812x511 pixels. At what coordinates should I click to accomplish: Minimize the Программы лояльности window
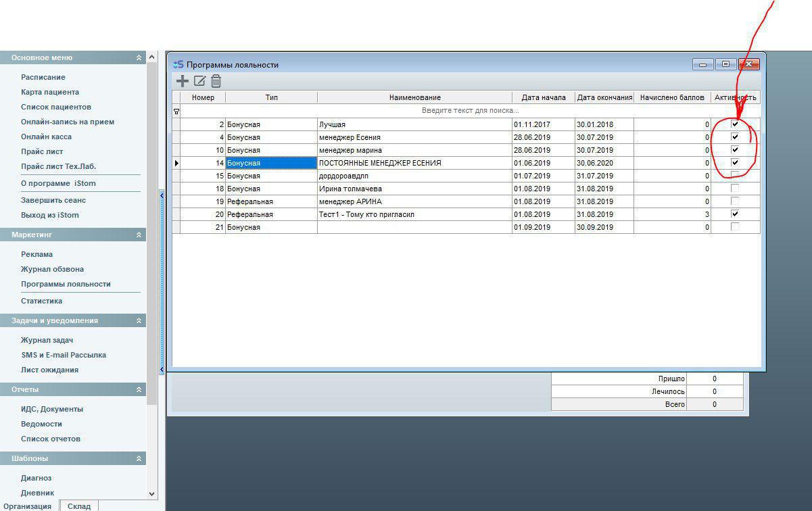click(703, 64)
